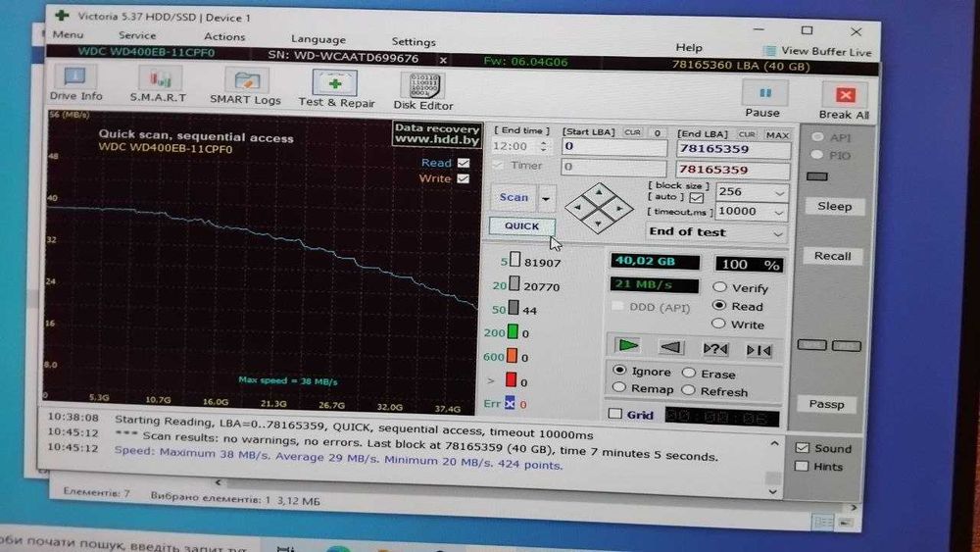The height and width of the screenshot is (552, 980).
Task: Toggle the Read graph checkbox
Action: [x=464, y=163]
